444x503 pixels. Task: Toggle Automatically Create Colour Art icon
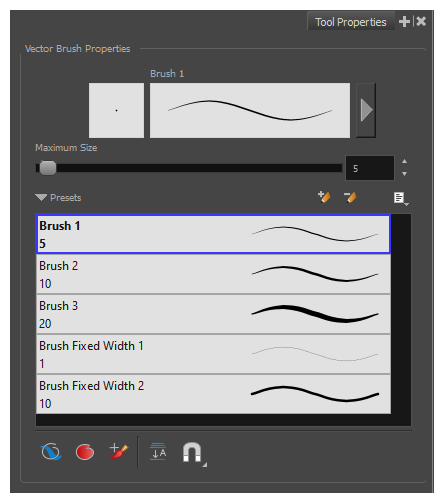pos(119,451)
